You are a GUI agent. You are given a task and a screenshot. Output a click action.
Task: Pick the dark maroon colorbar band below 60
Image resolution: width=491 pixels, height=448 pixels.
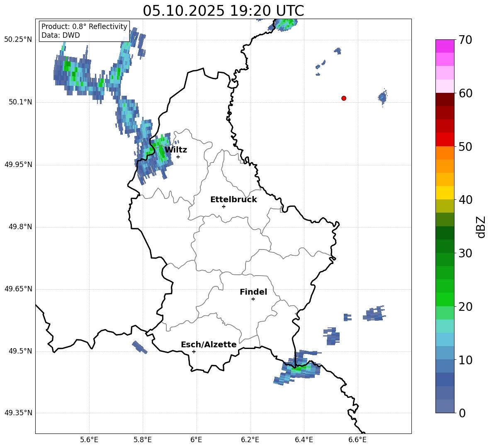pos(445,99)
